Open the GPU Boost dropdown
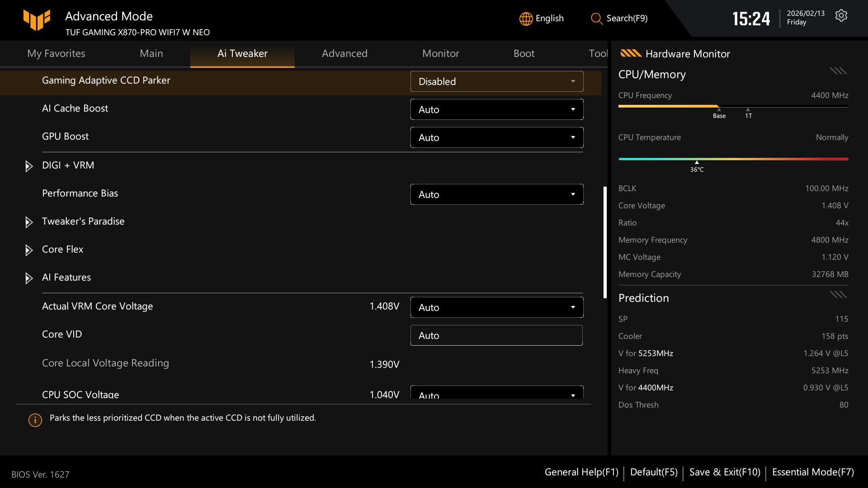This screenshot has height=488, width=868. pyautogui.click(x=496, y=137)
